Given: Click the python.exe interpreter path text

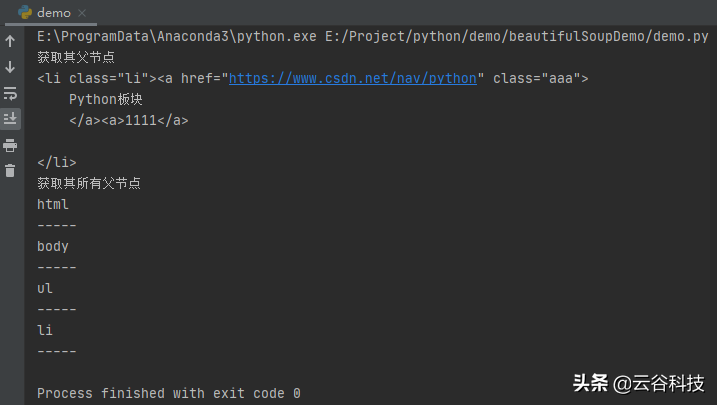Looking at the screenshot, I should [177, 37].
